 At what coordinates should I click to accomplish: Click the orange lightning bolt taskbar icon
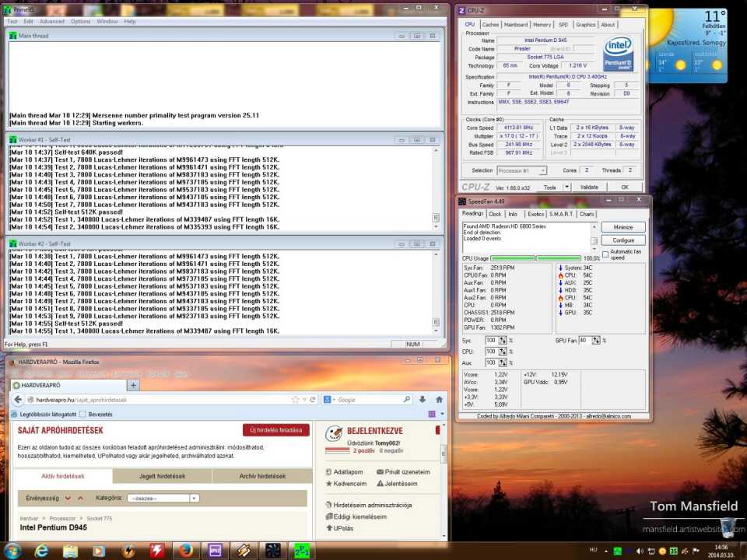(x=128, y=551)
